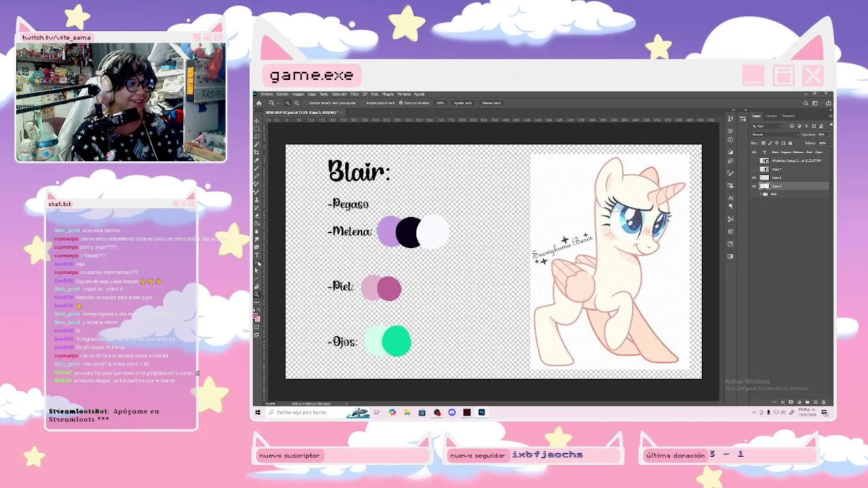Select the Zoom magnifier tool in toolbar
This screenshot has height=488, width=868.
[x=256, y=294]
